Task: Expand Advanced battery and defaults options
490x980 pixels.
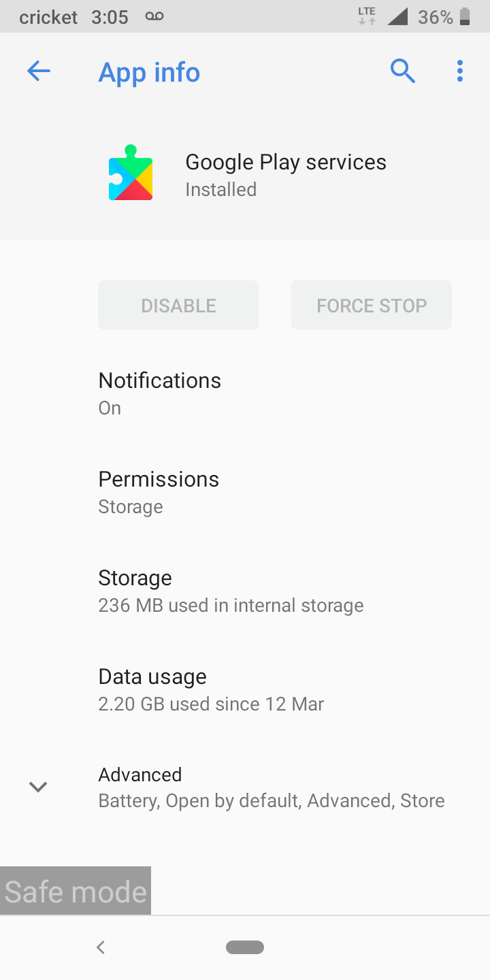Action: point(271,787)
